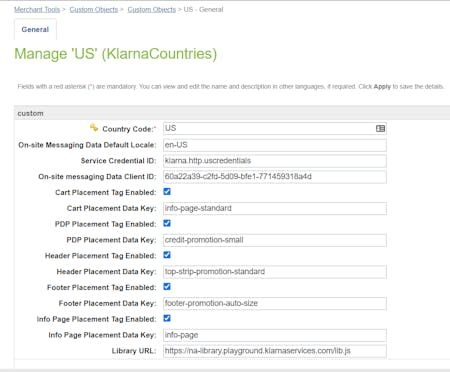Click the bold 'Apply' word in instructions
The height and width of the screenshot is (372, 450).
[x=382, y=87]
